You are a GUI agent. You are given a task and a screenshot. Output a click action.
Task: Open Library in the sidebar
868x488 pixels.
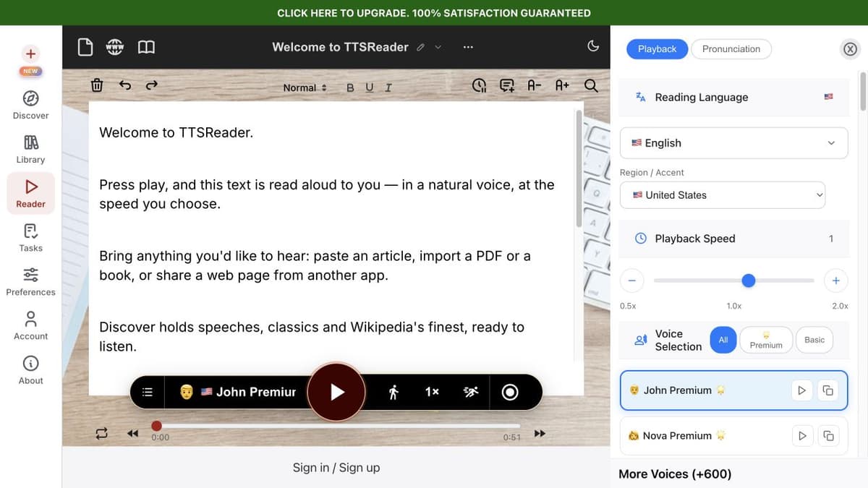(30, 149)
